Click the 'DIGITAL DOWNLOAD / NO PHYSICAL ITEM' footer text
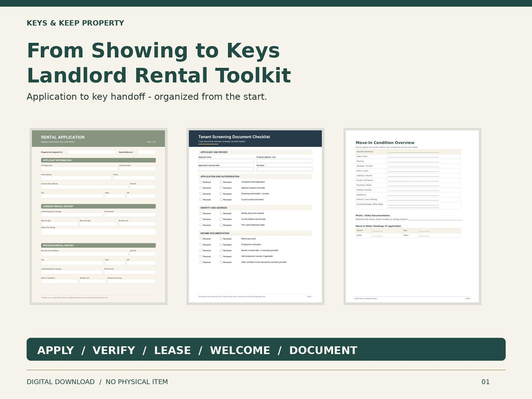This screenshot has height=399, width=532. [97, 382]
